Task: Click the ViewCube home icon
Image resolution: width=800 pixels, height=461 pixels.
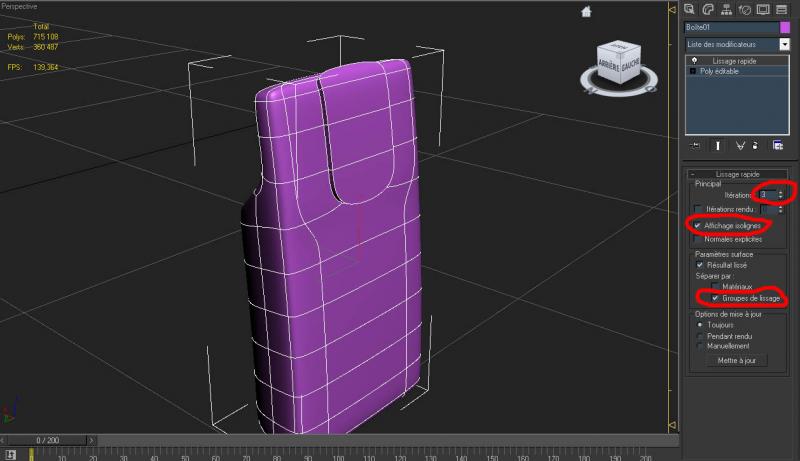Action: pyautogui.click(x=586, y=12)
